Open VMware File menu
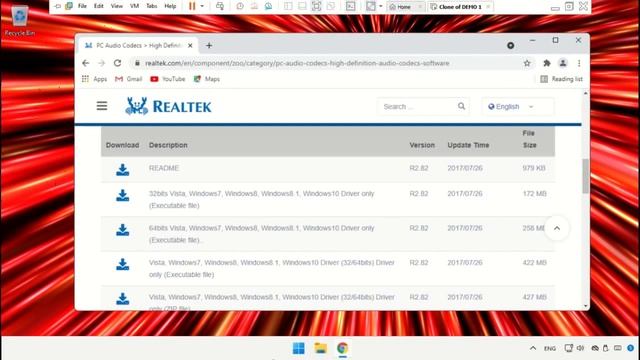Screen dimensions: 640x360 pos(82,6)
